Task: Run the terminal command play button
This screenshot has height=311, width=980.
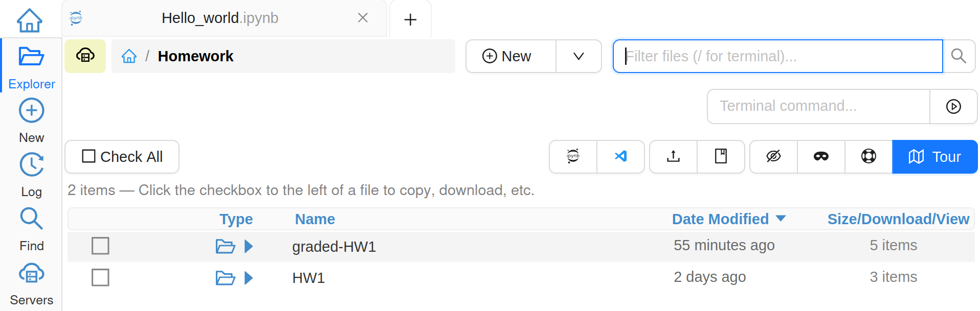Action: click(x=953, y=107)
